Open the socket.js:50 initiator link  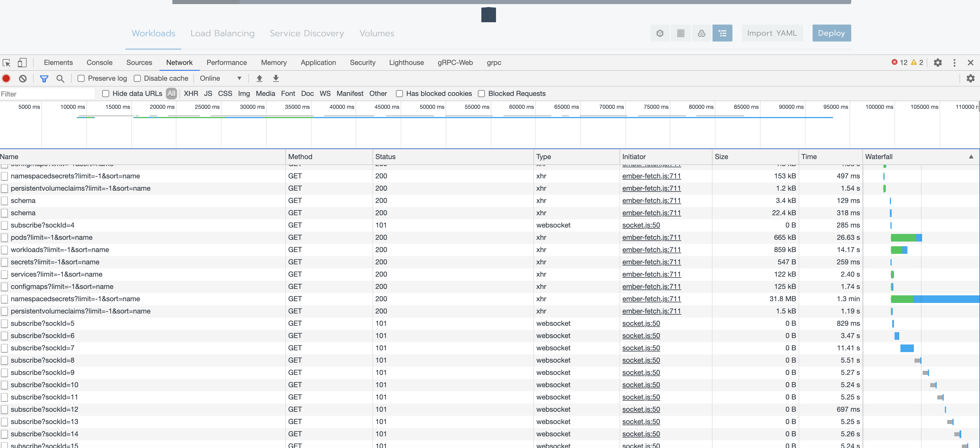tap(641, 225)
